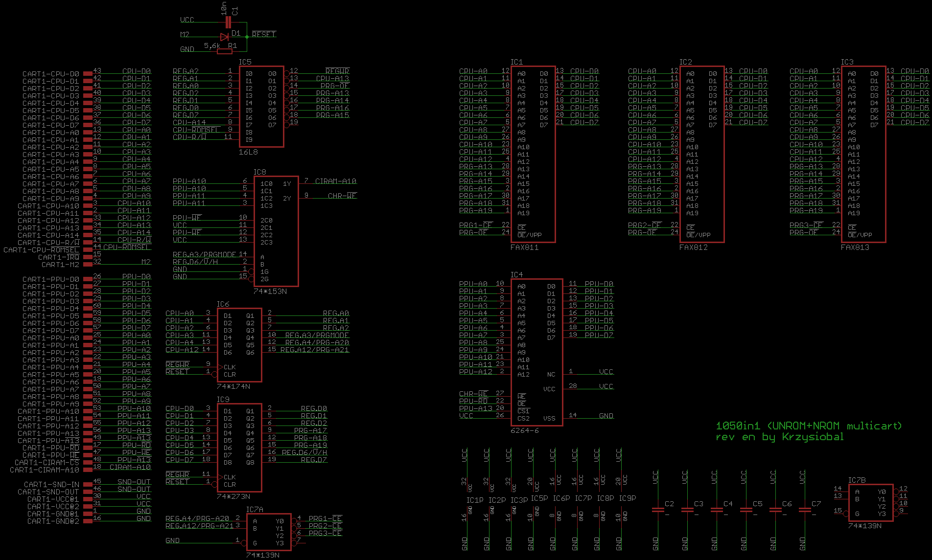The width and height of the screenshot is (932, 560).
Task: Select diode D1 symbol on the M2 line
Action: [x=224, y=37]
